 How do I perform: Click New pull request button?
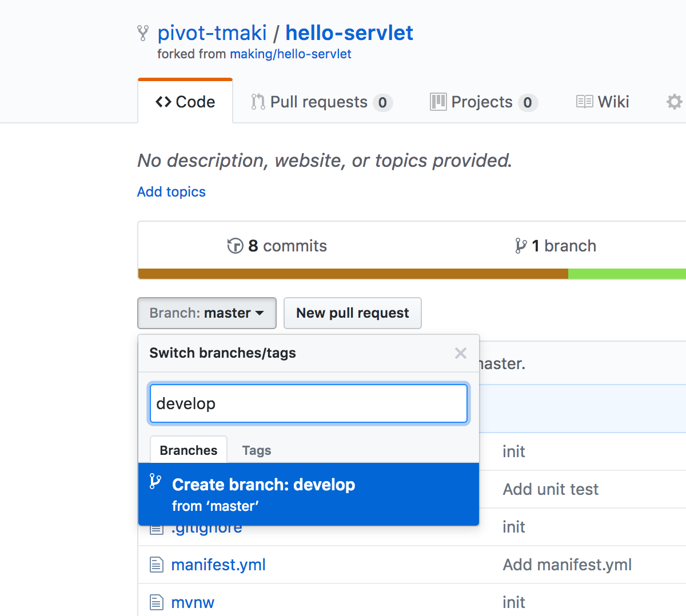[352, 313]
